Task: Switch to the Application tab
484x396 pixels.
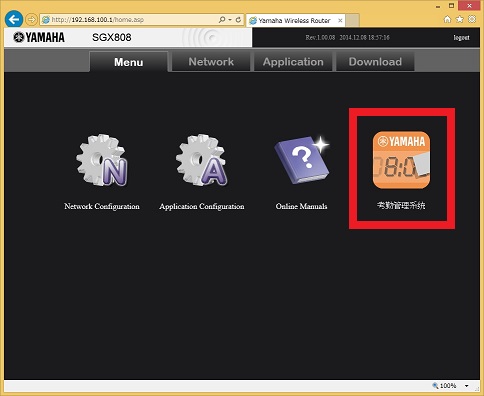Action: [x=293, y=62]
